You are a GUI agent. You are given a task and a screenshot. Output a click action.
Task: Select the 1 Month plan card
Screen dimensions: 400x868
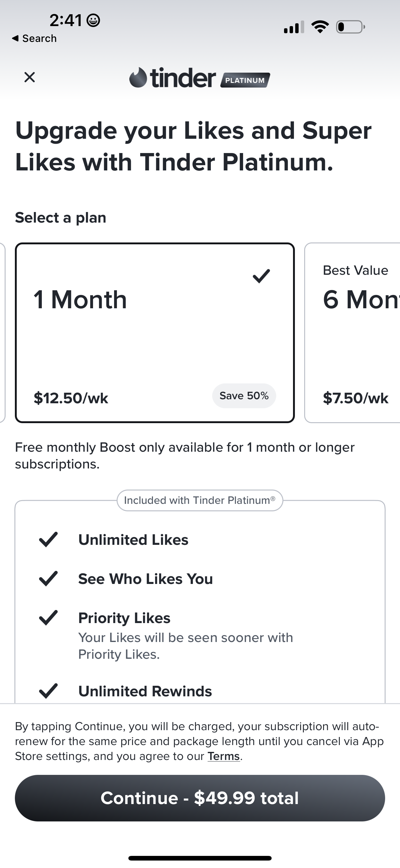[154, 332]
